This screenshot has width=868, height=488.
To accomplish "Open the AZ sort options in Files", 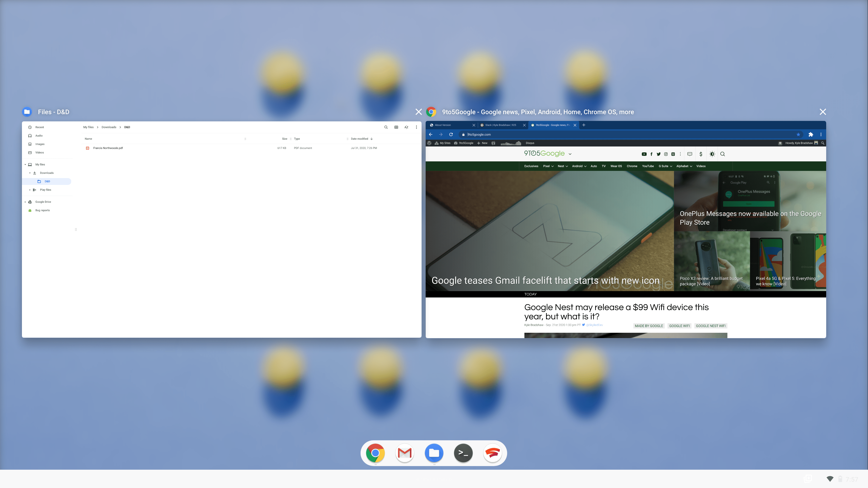I will pyautogui.click(x=406, y=127).
